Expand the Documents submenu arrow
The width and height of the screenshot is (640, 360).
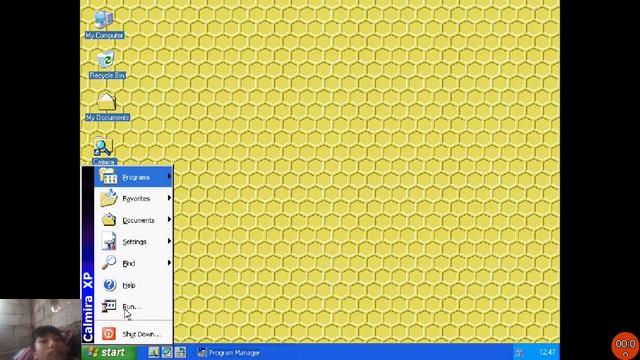(169, 220)
